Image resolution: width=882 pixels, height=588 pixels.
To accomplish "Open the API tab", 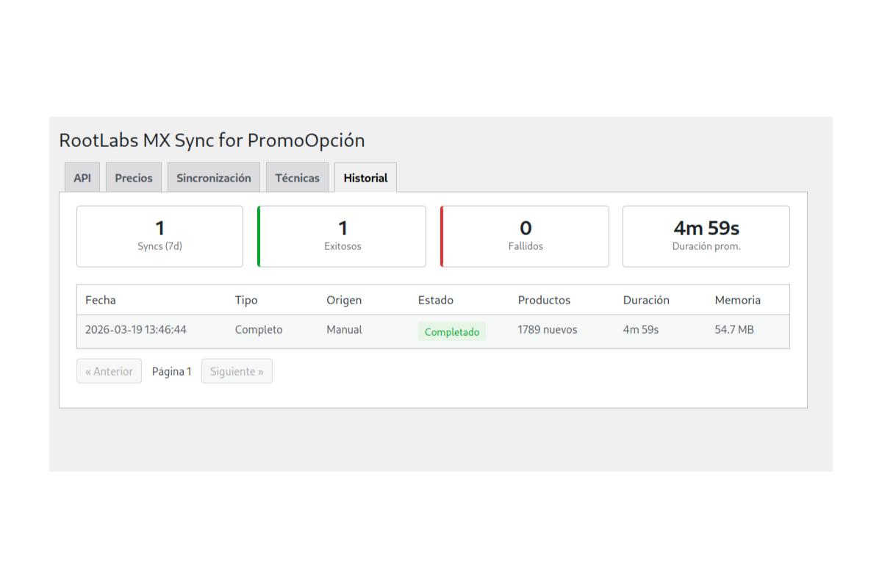I will pyautogui.click(x=82, y=178).
